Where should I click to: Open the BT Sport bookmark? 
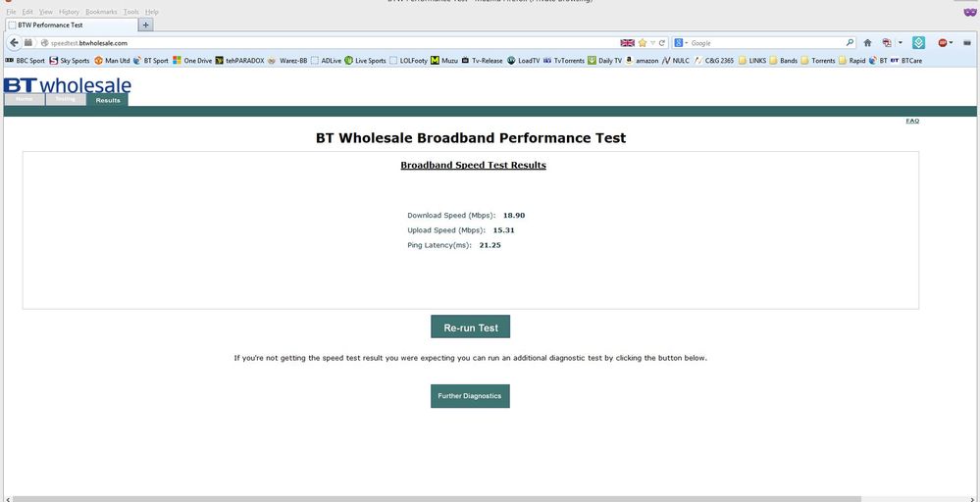[x=151, y=61]
